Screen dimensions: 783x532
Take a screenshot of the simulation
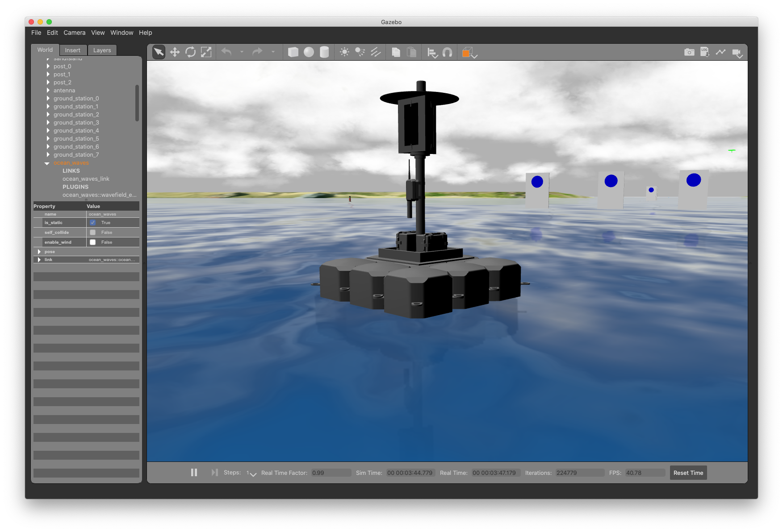tap(688, 52)
